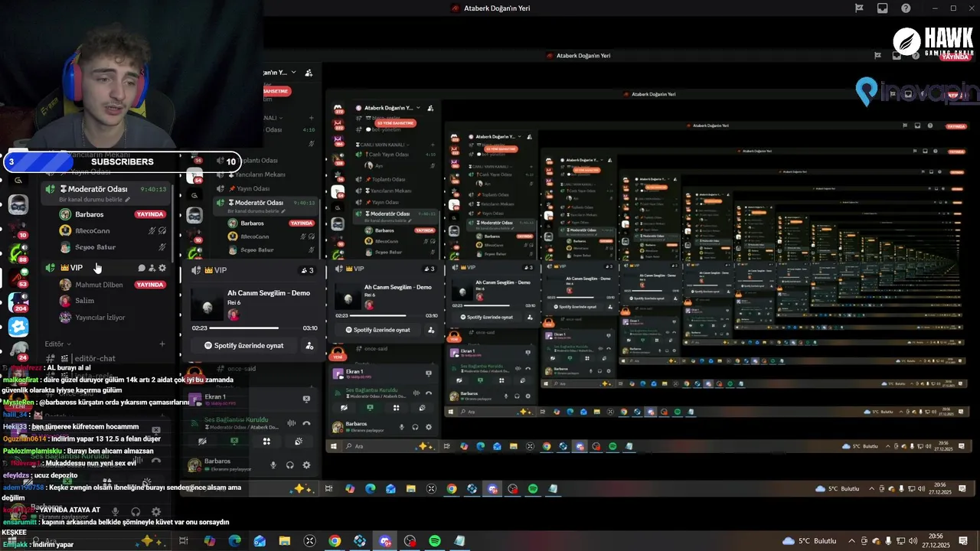This screenshot has width=980, height=551.
Task: Click the listen-along person icon next to Spotify üzerinde oynat
Action: click(x=309, y=346)
